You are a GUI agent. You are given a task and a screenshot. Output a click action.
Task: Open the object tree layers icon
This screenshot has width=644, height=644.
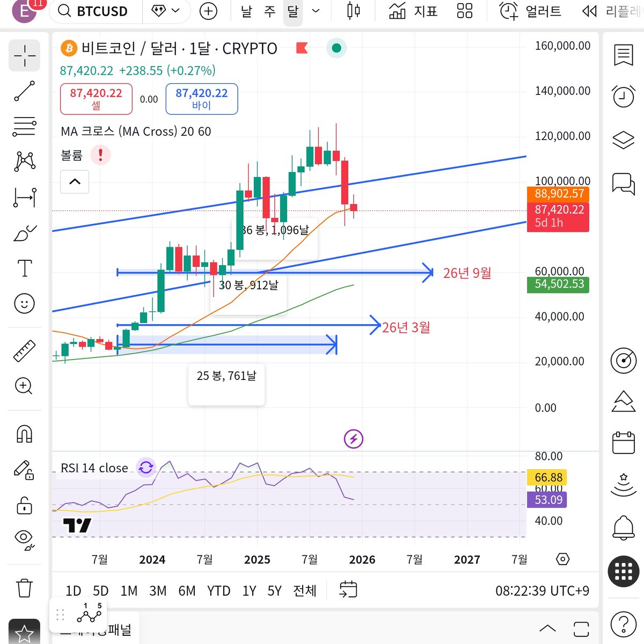(x=623, y=140)
